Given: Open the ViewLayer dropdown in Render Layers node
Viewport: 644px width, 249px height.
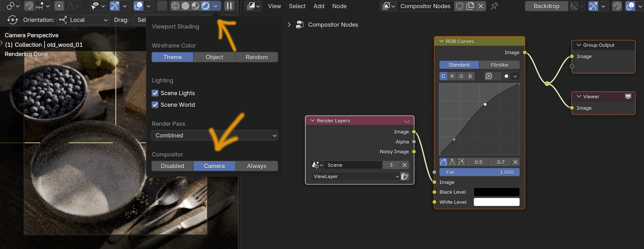Looking at the screenshot, I should pos(355,176).
